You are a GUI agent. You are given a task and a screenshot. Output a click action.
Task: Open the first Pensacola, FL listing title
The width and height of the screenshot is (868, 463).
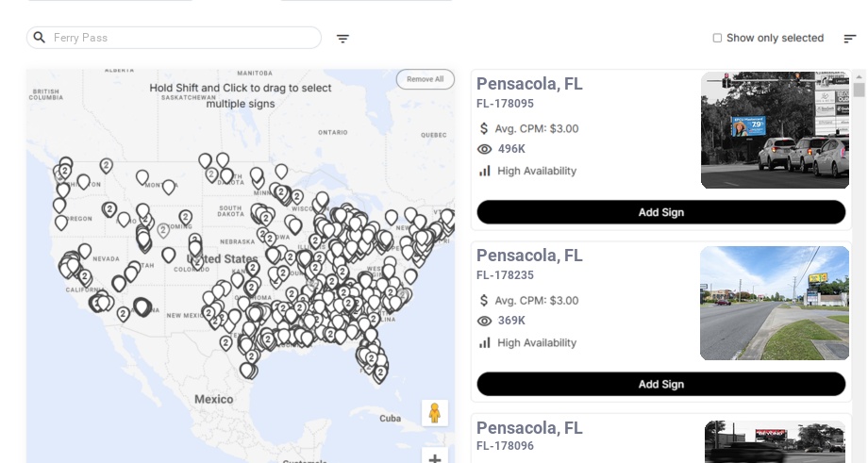tap(529, 84)
